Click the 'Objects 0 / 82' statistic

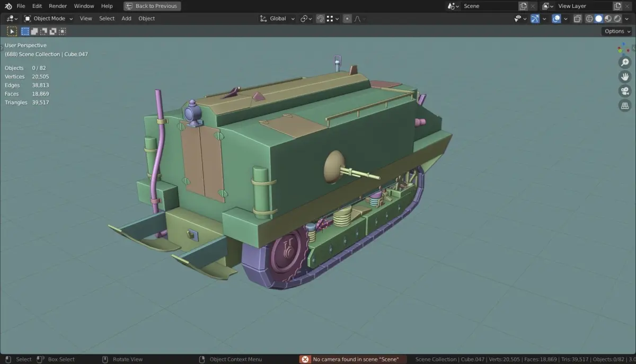pos(25,68)
